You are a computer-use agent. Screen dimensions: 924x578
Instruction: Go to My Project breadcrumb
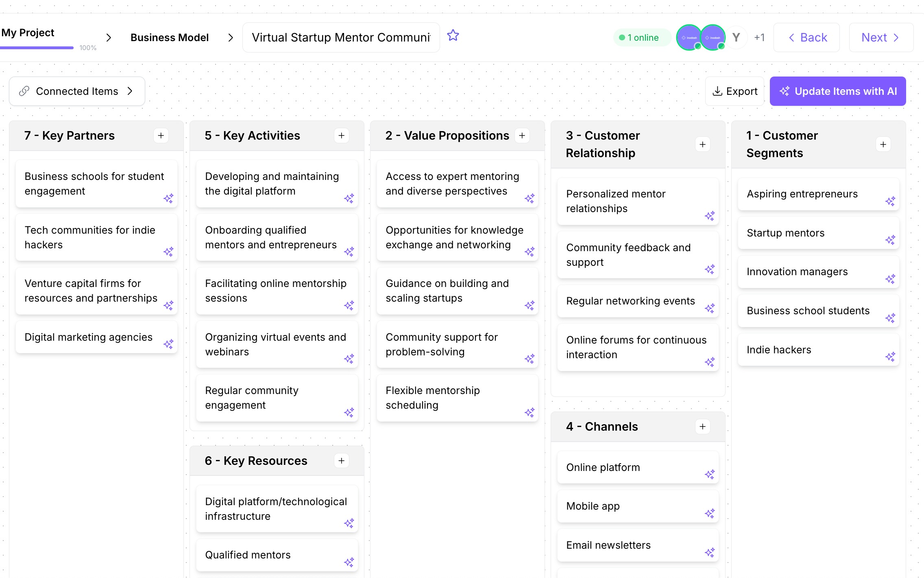(27, 33)
